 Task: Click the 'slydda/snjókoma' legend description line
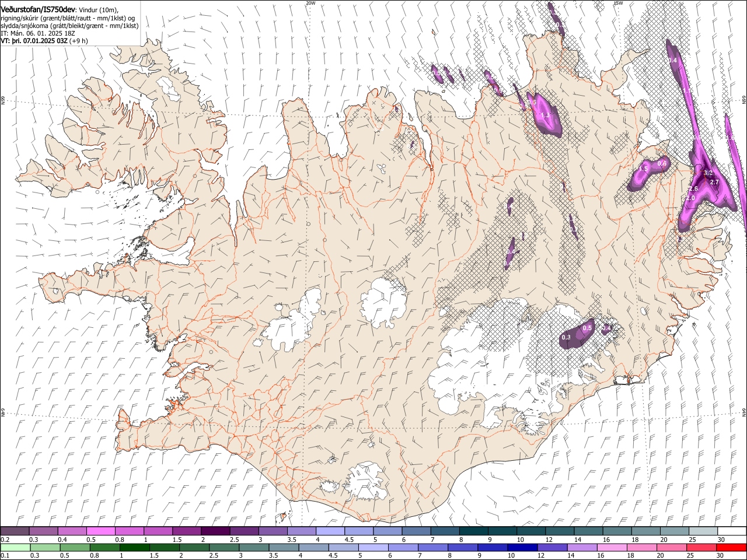[69, 26]
